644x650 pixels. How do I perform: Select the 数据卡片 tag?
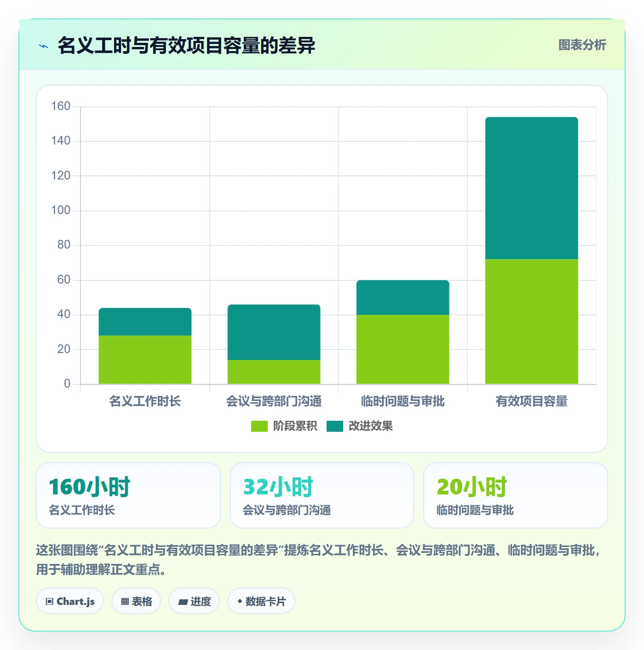coord(261,601)
